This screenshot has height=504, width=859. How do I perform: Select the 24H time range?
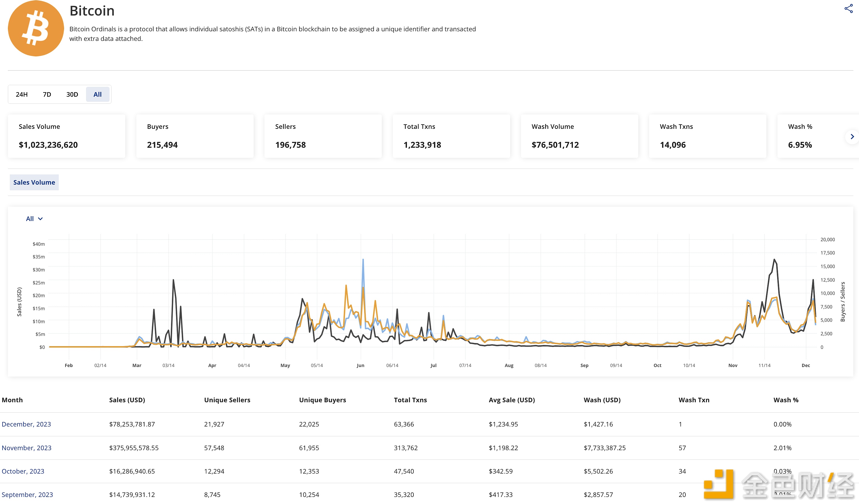(x=21, y=94)
